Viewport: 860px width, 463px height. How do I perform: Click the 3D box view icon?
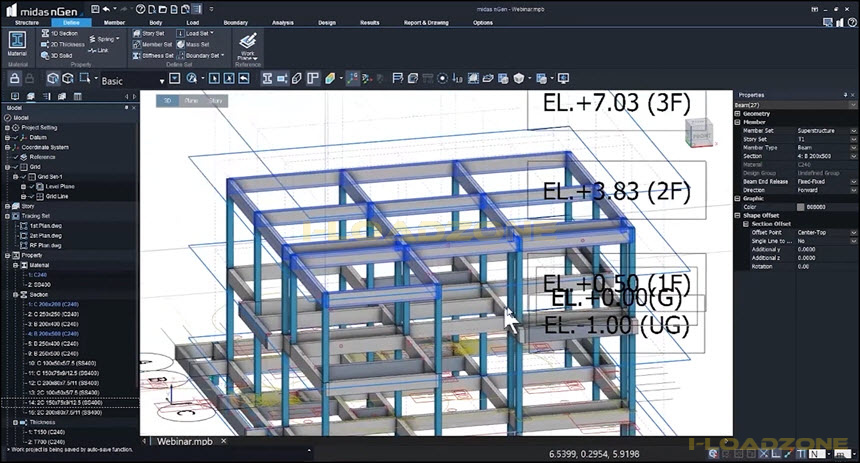(53, 78)
